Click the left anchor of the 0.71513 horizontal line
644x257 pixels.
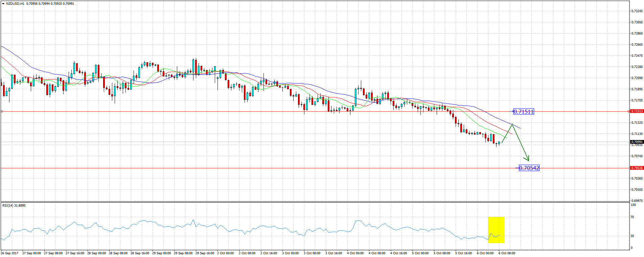(2, 111)
